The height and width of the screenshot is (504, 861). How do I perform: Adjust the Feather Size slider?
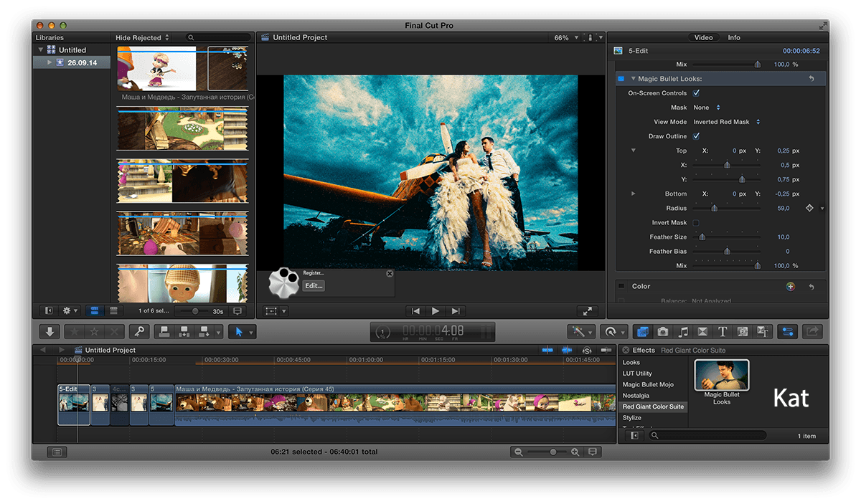(x=702, y=237)
